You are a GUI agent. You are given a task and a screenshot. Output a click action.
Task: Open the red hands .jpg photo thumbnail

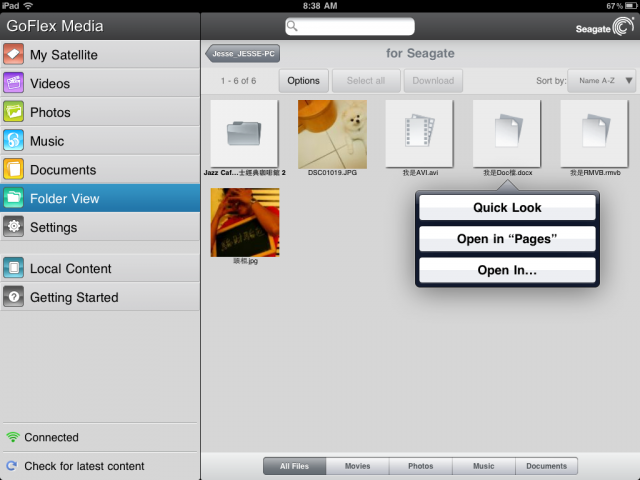click(x=245, y=222)
